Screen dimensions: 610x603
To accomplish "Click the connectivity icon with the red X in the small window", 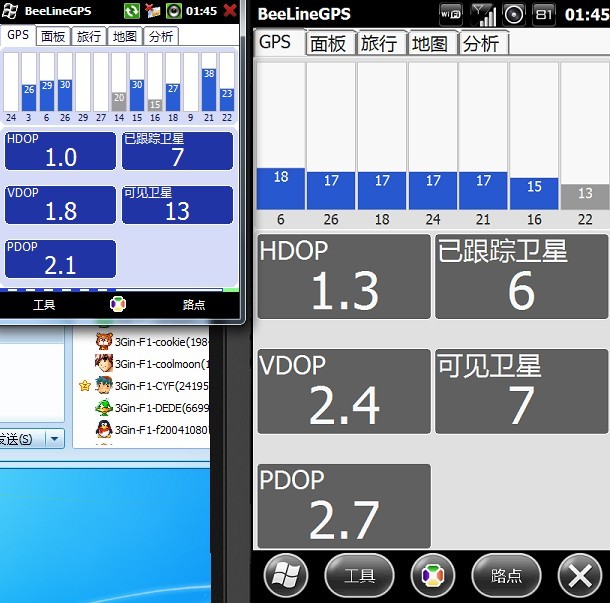I will coord(152,11).
